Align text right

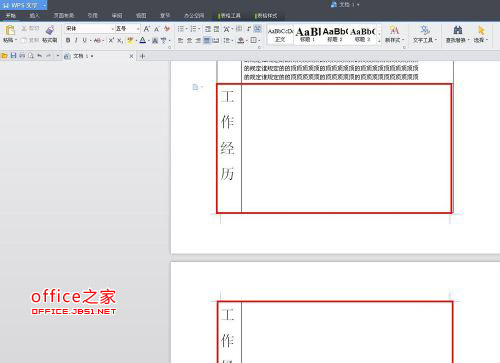pyautogui.click(x=198, y=41)
